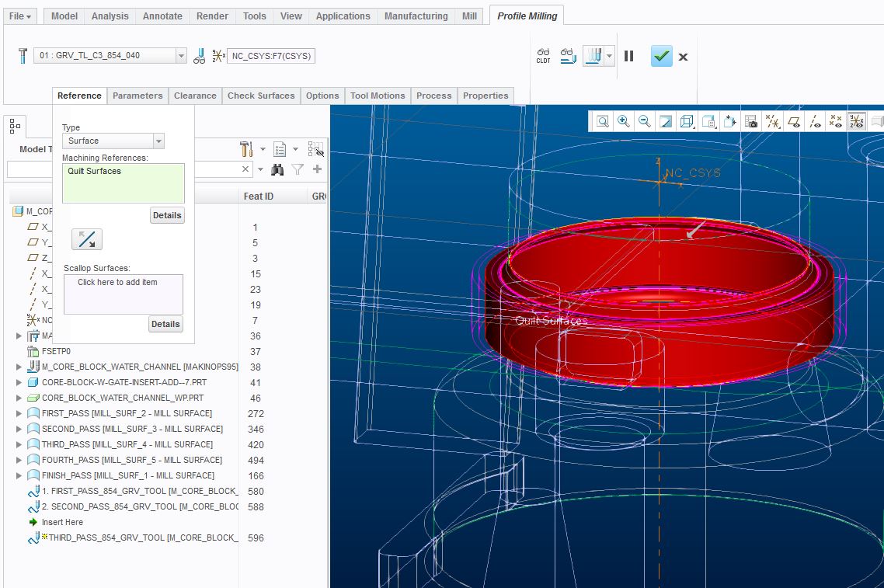Open the Applications ribbon tab

click(343, 16)
